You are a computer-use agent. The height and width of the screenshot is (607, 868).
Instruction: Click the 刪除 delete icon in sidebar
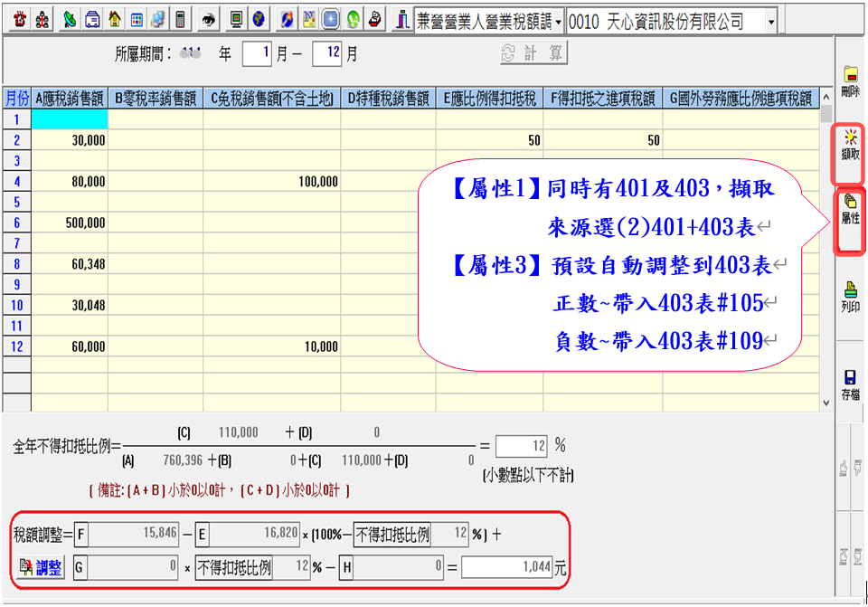tap(850, 81)
